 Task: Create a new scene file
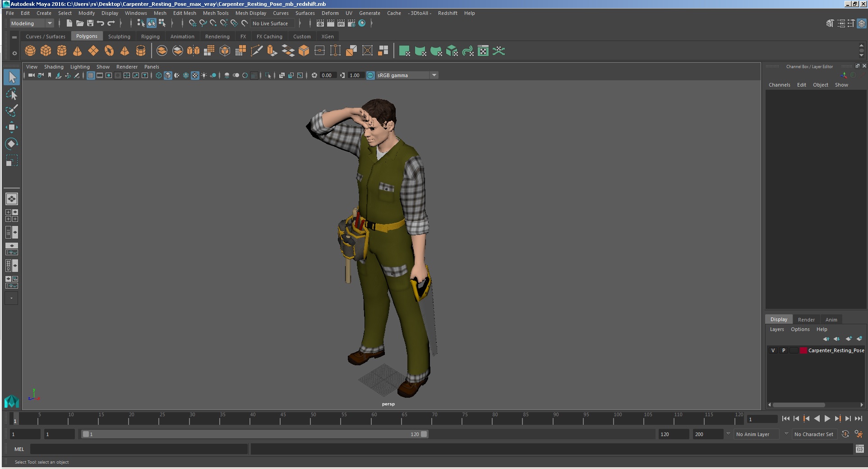point(69,23)
